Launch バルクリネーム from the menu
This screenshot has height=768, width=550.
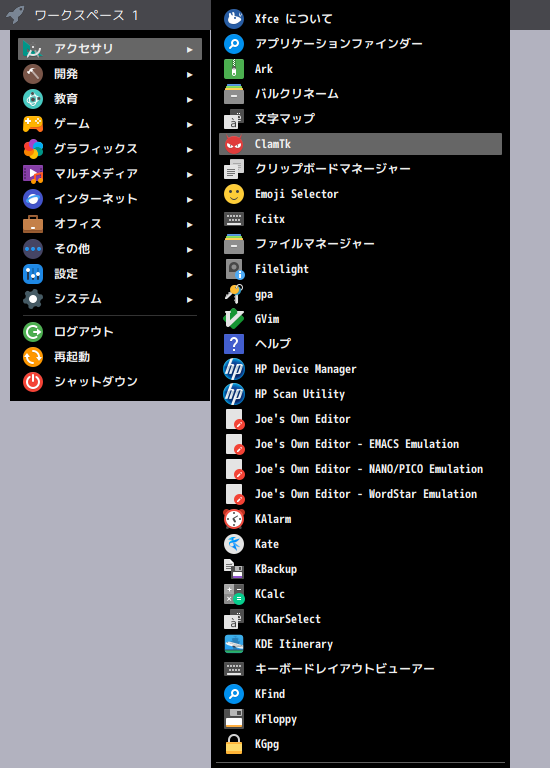(360, 94)
